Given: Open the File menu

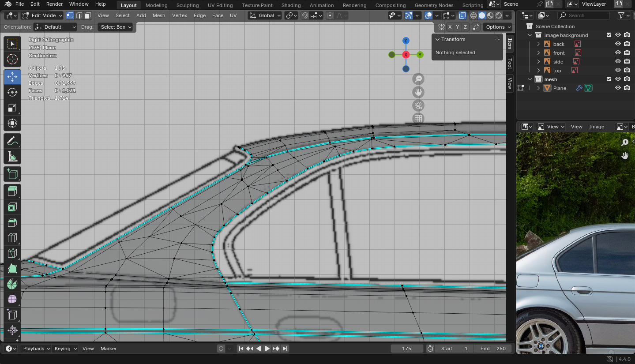Looking at the screenshot, I should [20, 4].
